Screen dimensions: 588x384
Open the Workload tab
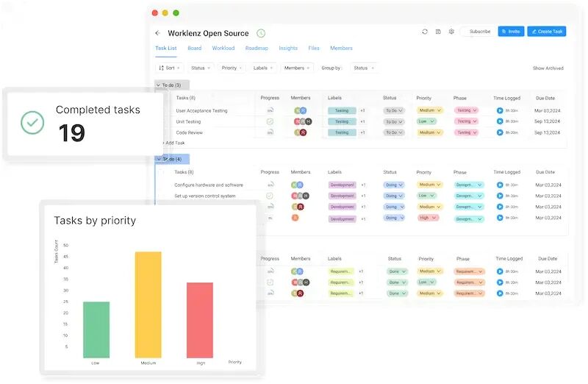(223, 48)
